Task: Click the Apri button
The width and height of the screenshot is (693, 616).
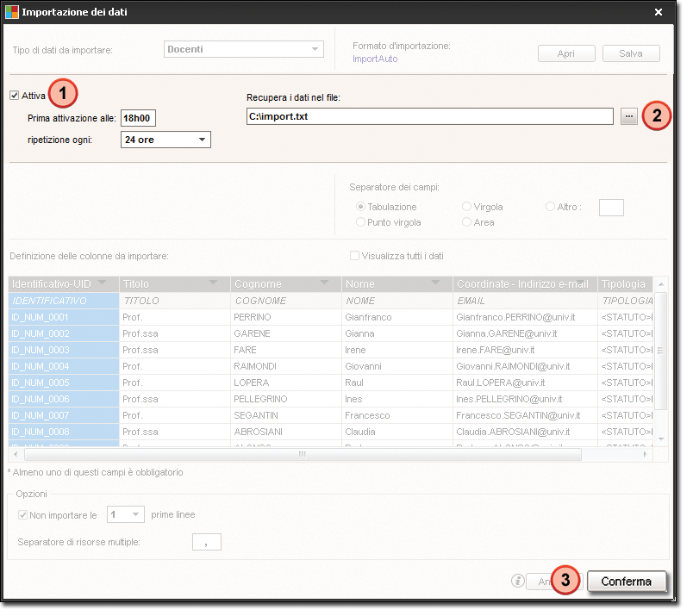Action: click(x=566, y=53)
